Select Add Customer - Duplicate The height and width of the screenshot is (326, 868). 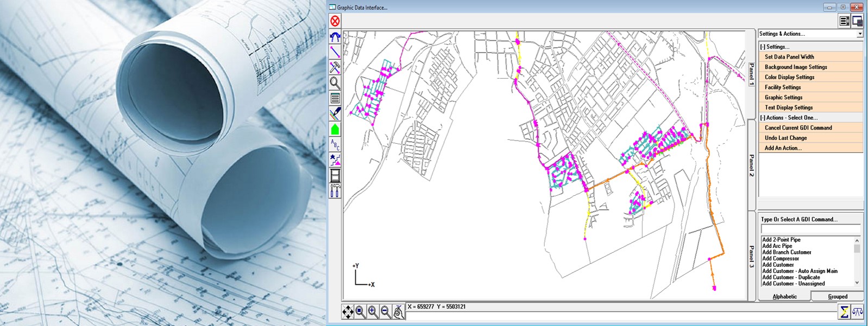(791, 277)
